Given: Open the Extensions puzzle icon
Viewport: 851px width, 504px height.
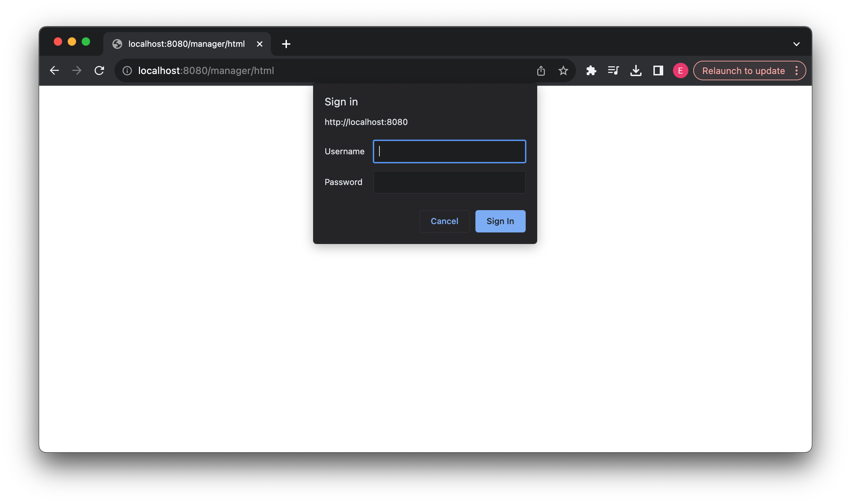Looking at the screenshot, I should (591, 71).
